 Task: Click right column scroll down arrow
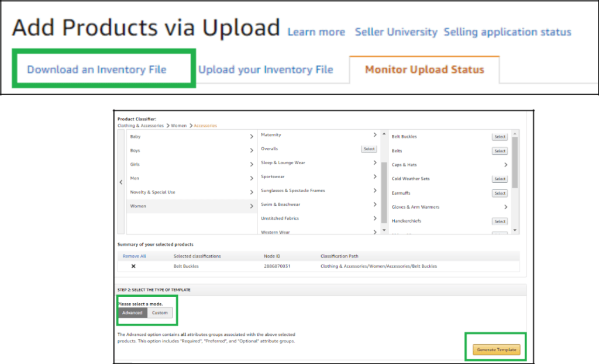coord(515,230)
